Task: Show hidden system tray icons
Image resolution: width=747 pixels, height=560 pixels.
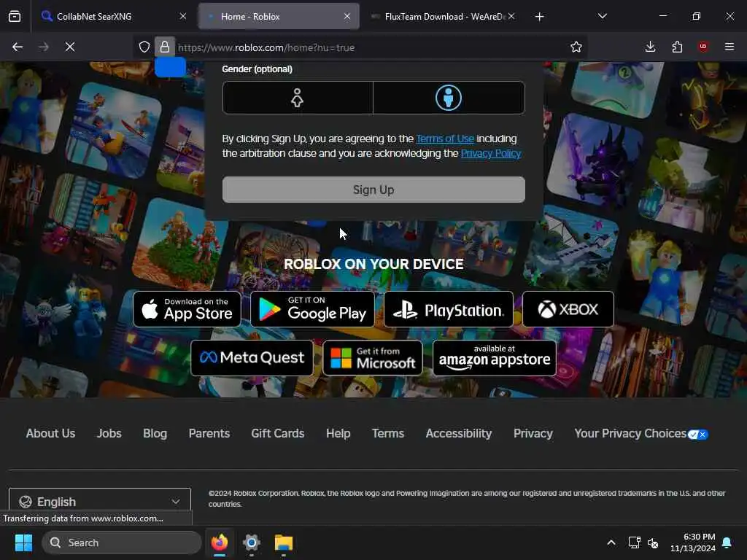Action: pos(611,542)
